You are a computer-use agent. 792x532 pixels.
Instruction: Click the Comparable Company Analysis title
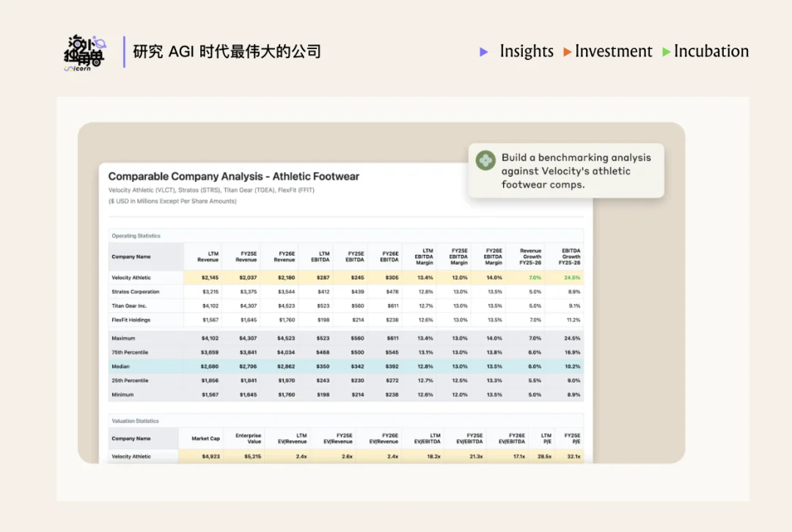click(233, 176)
